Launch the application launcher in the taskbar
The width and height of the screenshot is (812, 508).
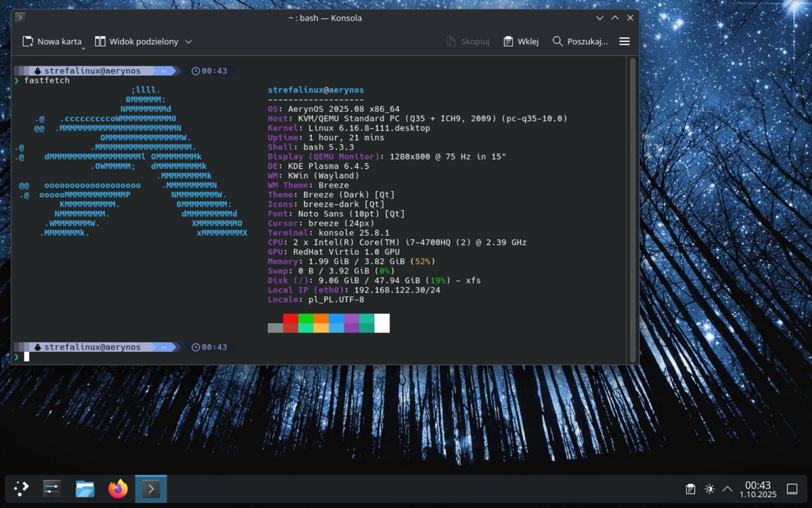20,488
